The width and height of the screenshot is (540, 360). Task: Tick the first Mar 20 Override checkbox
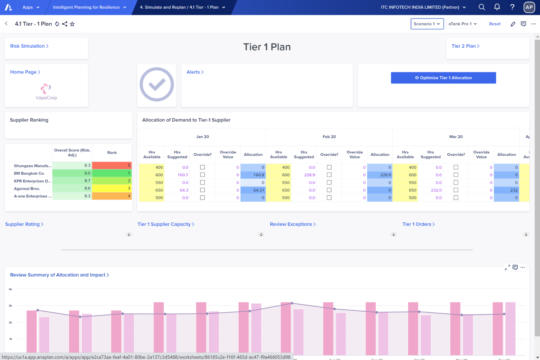pos(456,167)
